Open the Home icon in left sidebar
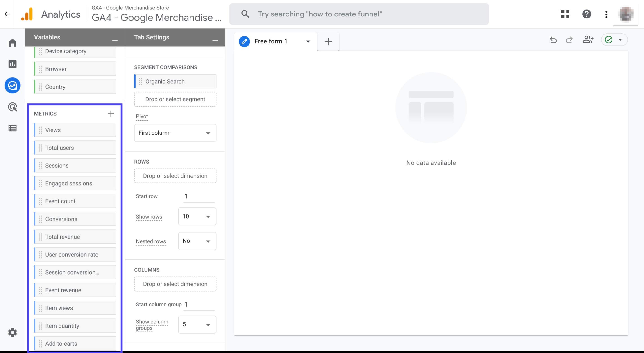 click(13, 43)
